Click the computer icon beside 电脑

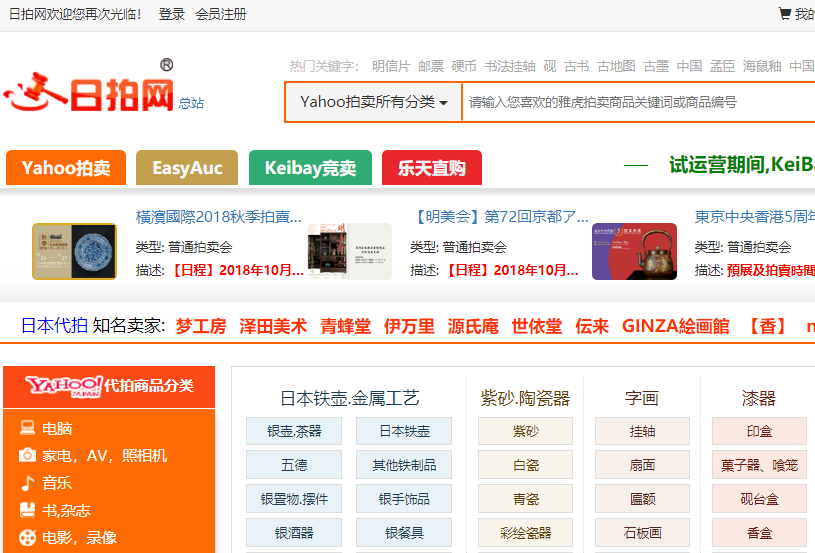tap(28, 428)
